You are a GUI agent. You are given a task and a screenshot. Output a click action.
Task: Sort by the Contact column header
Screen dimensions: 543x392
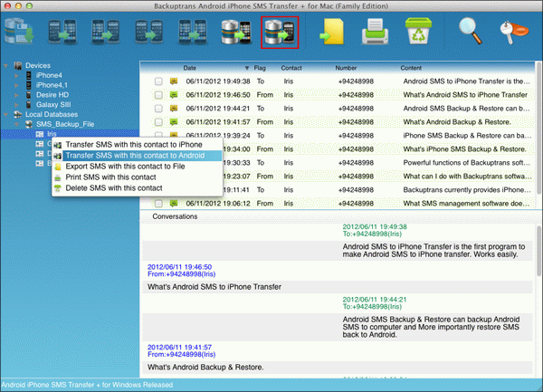(x=291, y=68)
